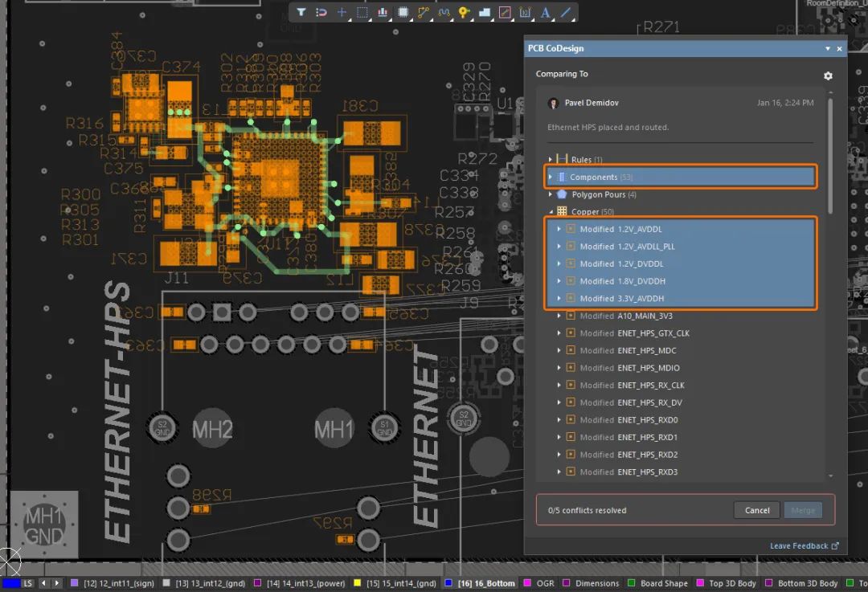Screen dimensions: 868x592
Task: Expand the Polygon Pours group
Action: [551, 194]
